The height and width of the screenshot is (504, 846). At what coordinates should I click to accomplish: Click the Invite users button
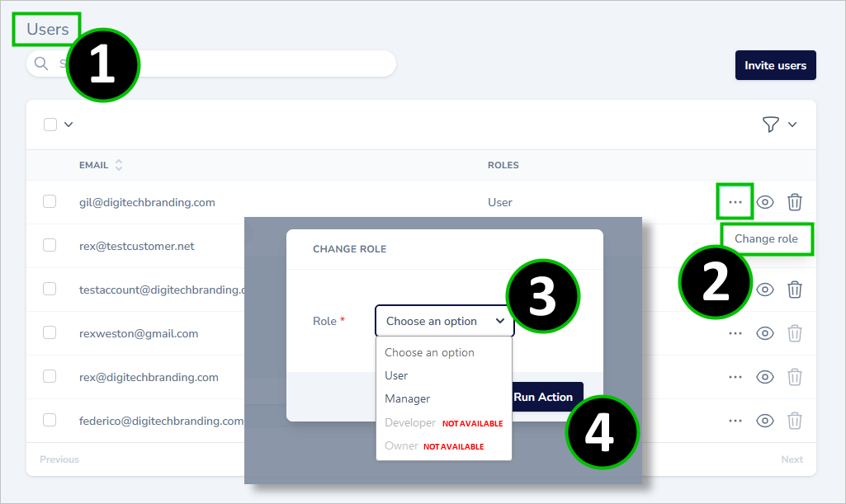coord(775,64)
